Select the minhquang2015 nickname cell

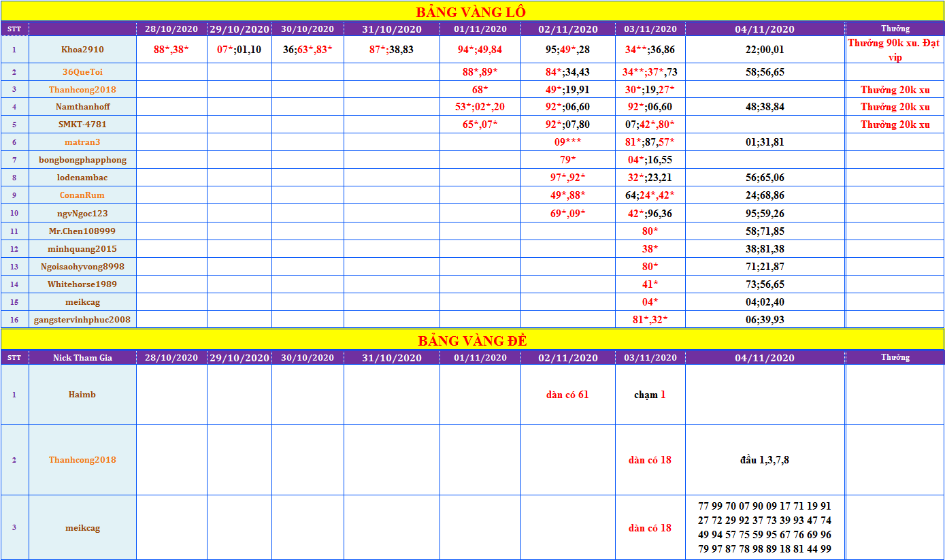(82, 248)
